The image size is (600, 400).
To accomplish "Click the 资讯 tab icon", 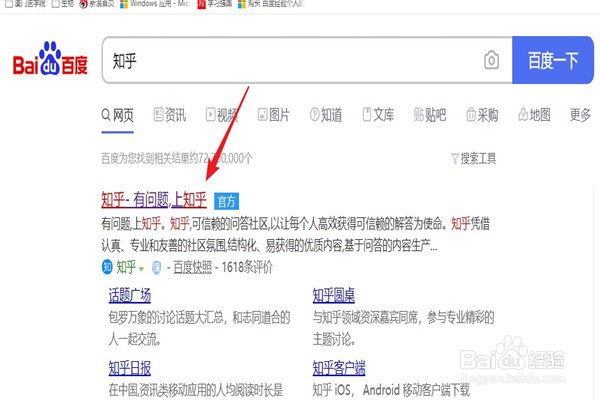I will tap(158, 114).
